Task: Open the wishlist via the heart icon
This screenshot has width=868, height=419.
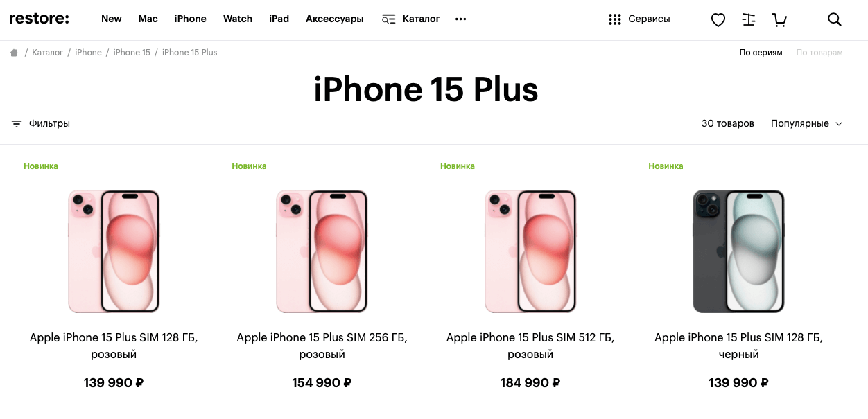Action: coord(718,19)
